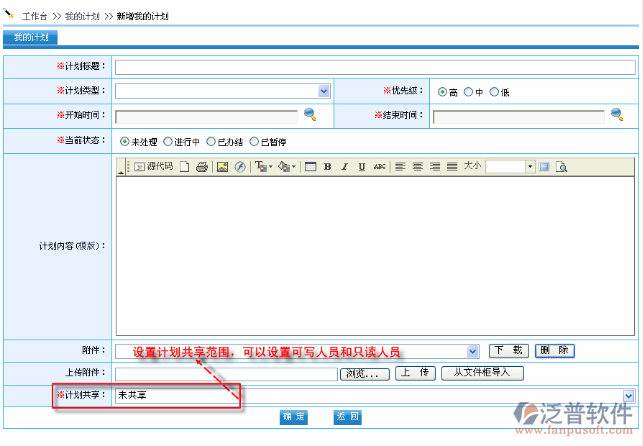Image resolution: width=643 pixels, height=446 pixels.
Task: Click inside the plan content editor area
Action: (375, 256)
